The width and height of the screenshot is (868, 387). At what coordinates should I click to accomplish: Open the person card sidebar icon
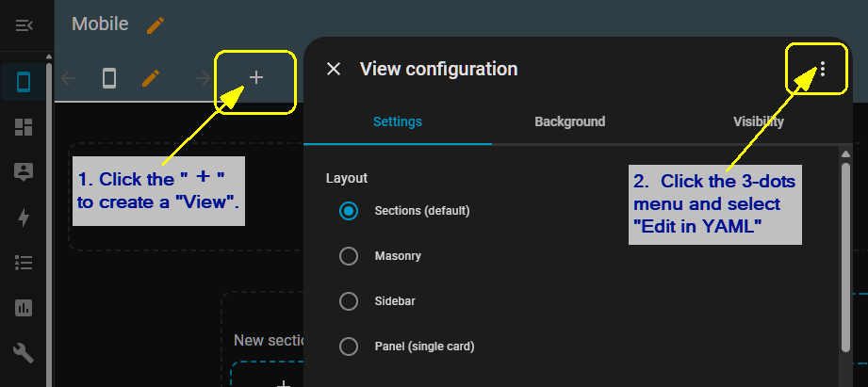[x=24, y=172]
